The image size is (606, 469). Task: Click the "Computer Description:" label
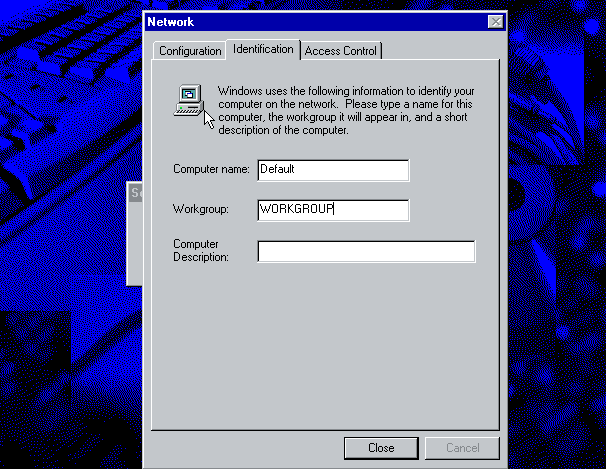coord(201,251)
